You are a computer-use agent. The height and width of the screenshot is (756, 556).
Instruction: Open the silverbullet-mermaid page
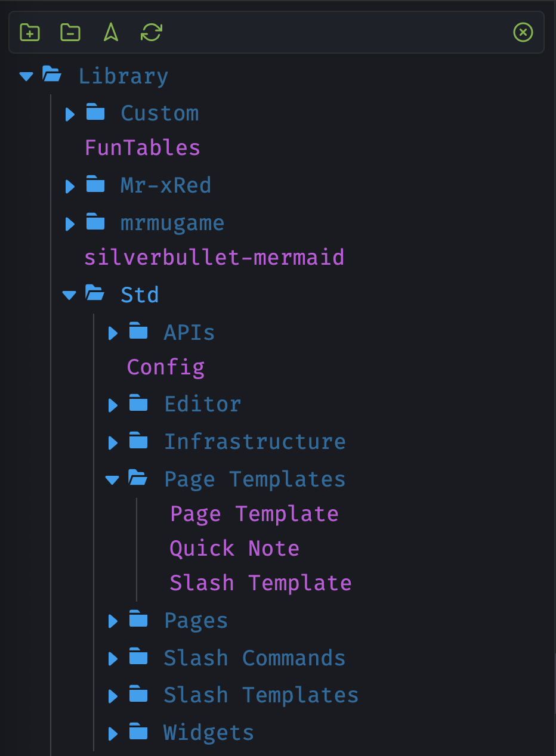click(x=214, y=258)
